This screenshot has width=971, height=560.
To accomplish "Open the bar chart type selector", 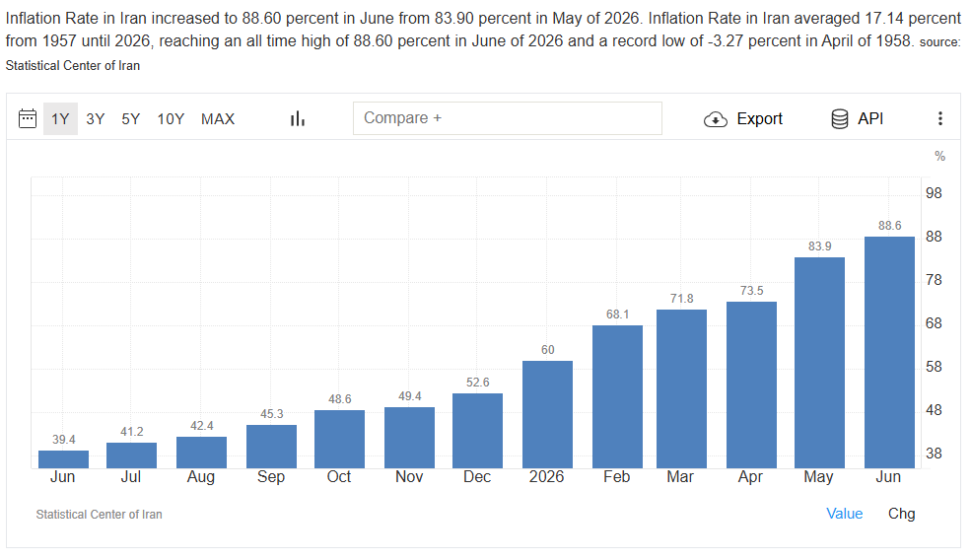I will pos(298,118).
